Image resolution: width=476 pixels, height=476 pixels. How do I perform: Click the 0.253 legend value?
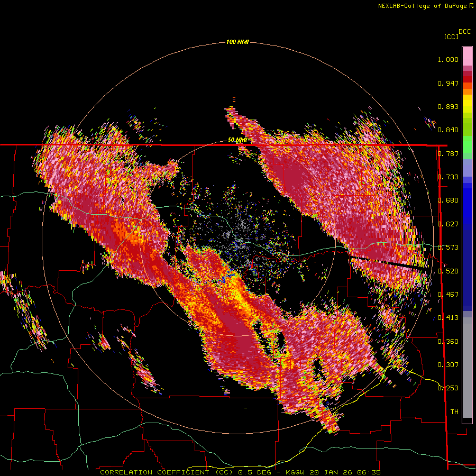pyautogui.click(x=448, y=388)
